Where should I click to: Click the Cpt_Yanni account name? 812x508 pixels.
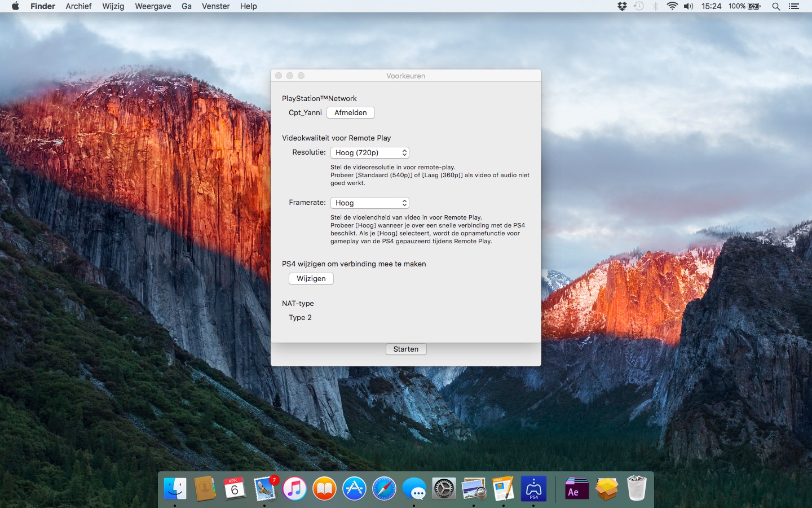305,112
